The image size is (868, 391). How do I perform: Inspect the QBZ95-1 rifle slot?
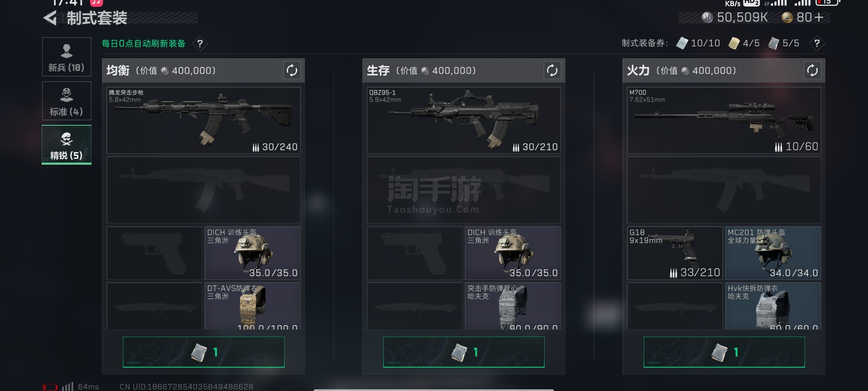coord(464,120)
